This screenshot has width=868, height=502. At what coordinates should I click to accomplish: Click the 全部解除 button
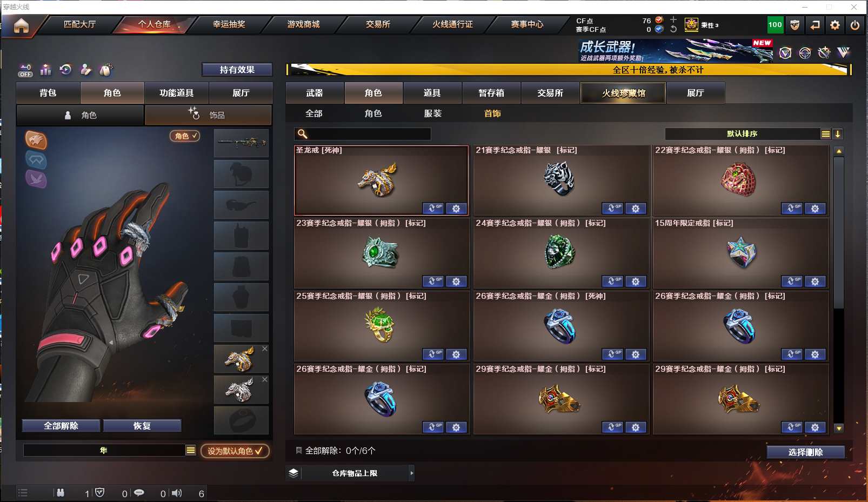coord(61,426)
